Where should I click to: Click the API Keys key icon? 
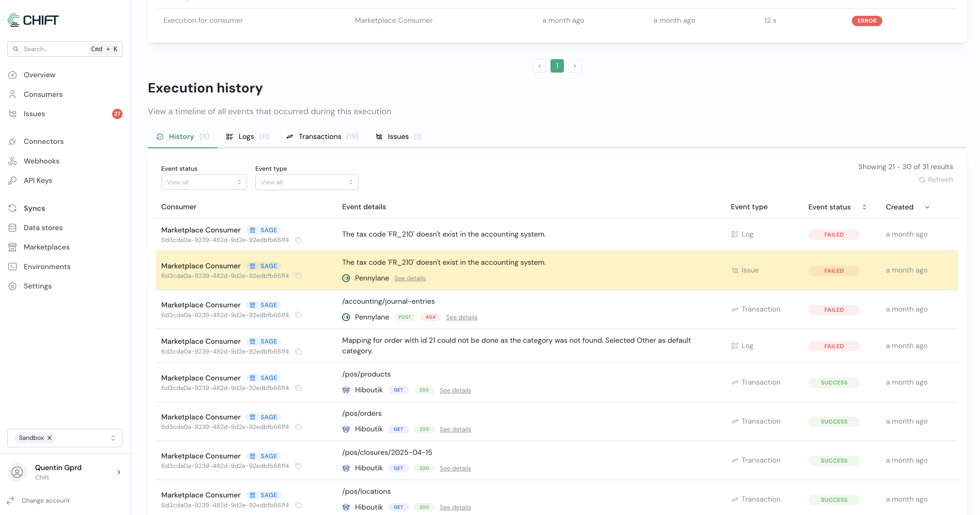click(13, 181)
